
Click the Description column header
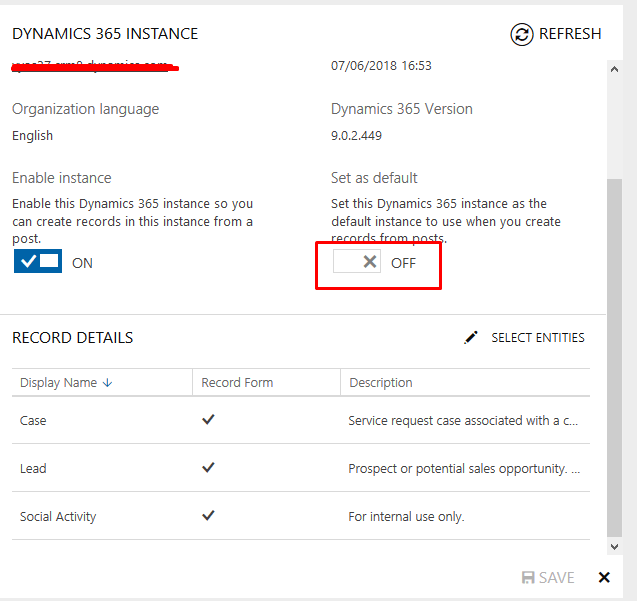pos(381,383)
